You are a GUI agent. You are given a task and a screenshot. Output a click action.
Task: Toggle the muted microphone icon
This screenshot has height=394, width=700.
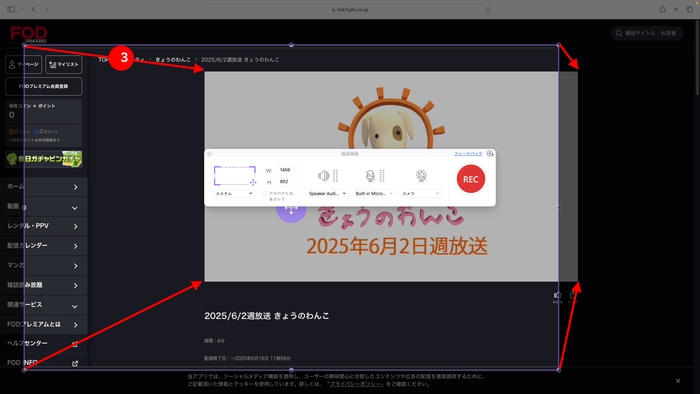click(x=370, y=176)
